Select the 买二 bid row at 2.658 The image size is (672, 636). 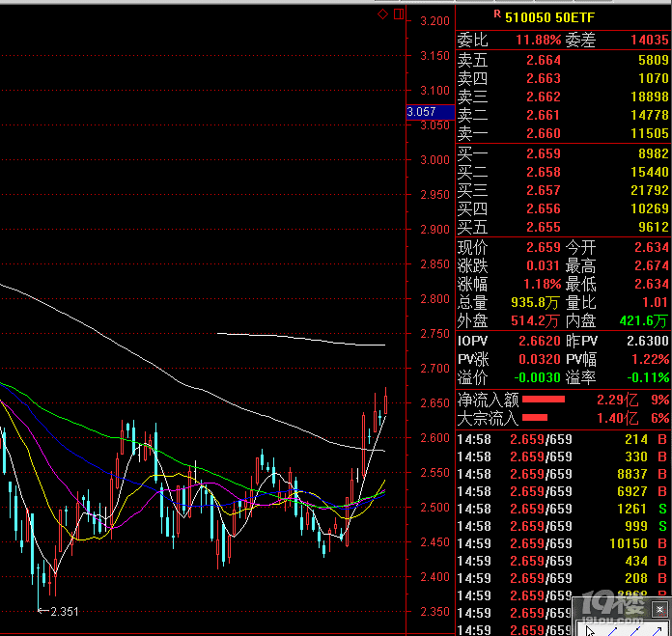click(563, 172)
